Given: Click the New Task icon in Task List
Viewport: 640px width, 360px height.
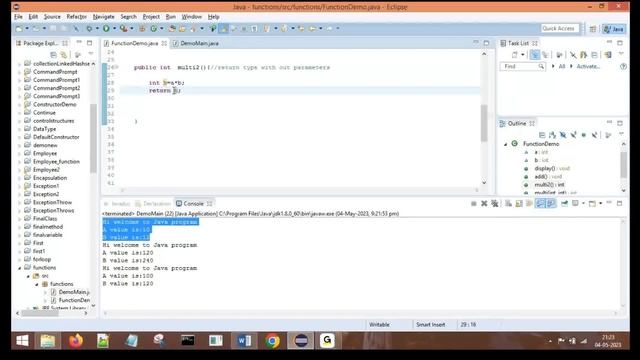Looking at the screenshot, I should (x=515, y=55).
